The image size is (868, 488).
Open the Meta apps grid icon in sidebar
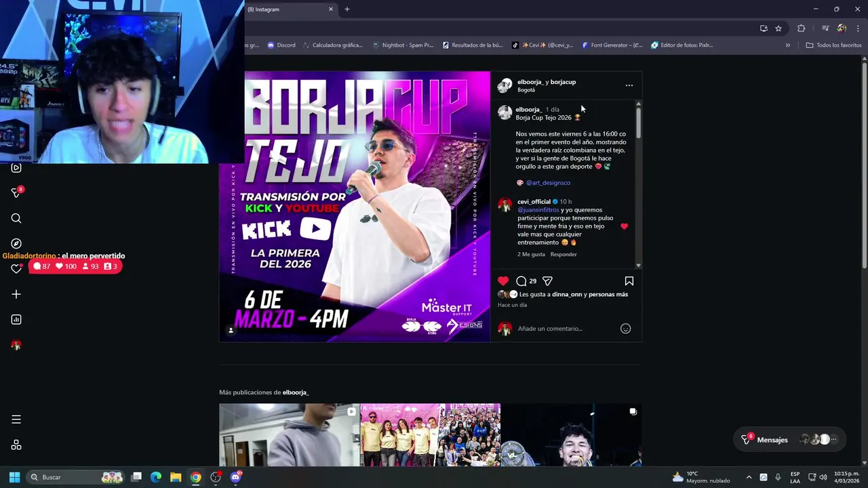[x=16, y=445]
